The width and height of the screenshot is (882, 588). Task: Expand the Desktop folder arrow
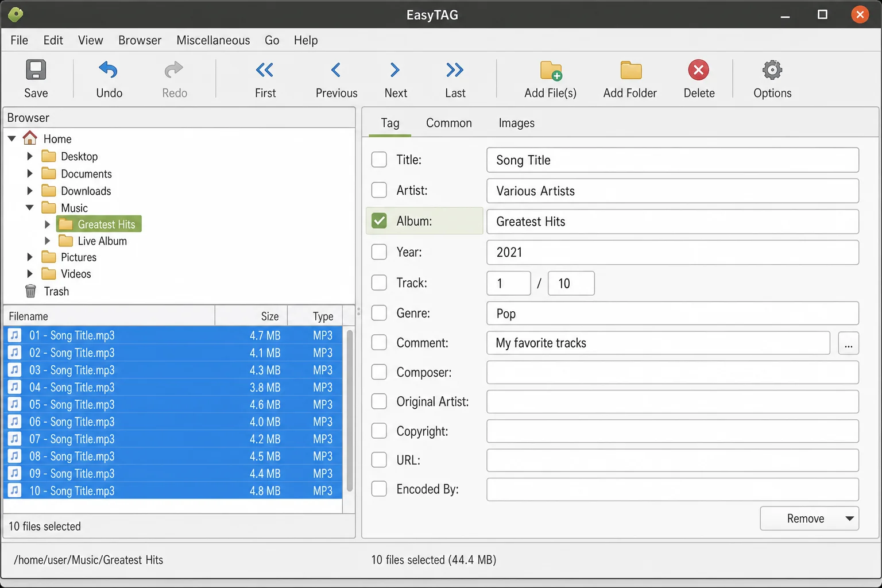pyautogui.click(x=30, y=156)
